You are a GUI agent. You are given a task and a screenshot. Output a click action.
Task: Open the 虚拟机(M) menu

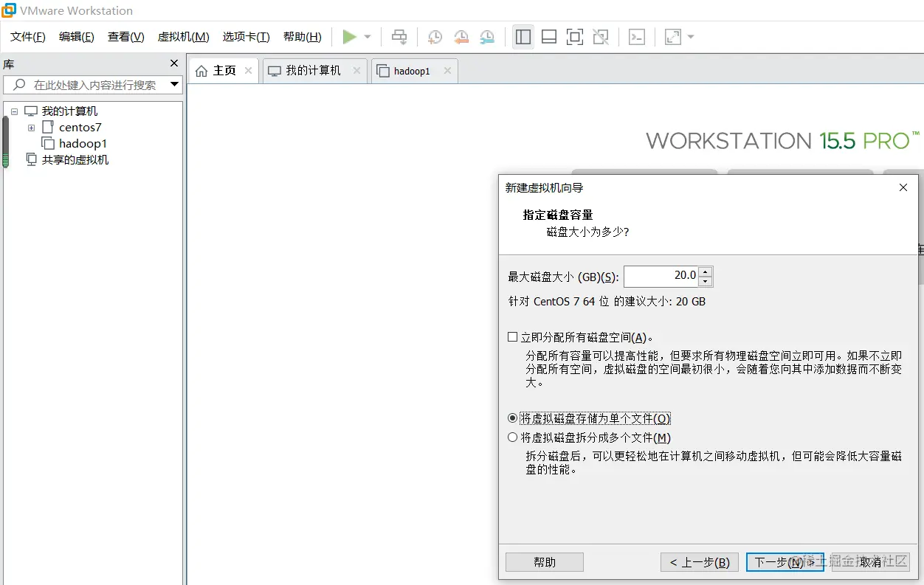tap(184, 37)
